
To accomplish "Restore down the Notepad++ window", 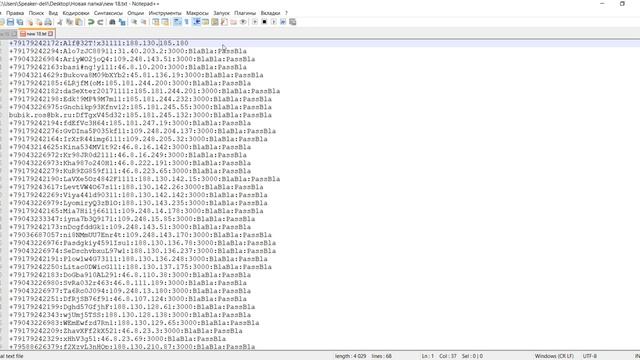I will pos(622,4).
